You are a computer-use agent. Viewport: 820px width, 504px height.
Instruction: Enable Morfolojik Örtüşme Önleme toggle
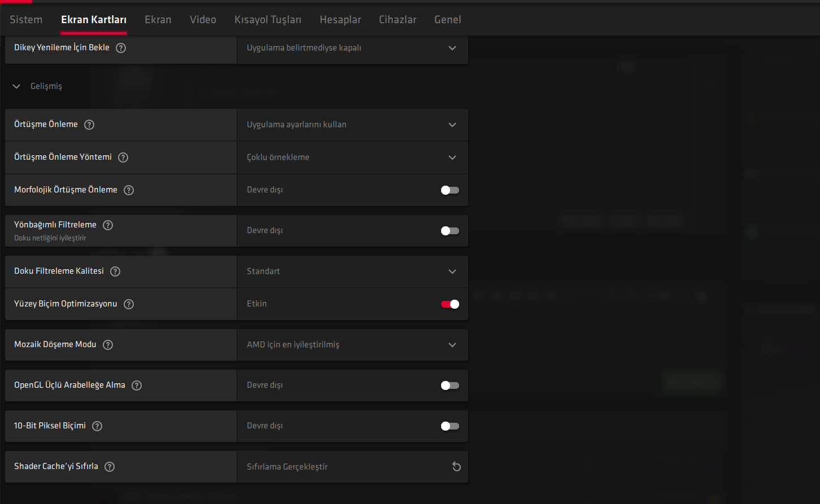(x=450, y=190)
